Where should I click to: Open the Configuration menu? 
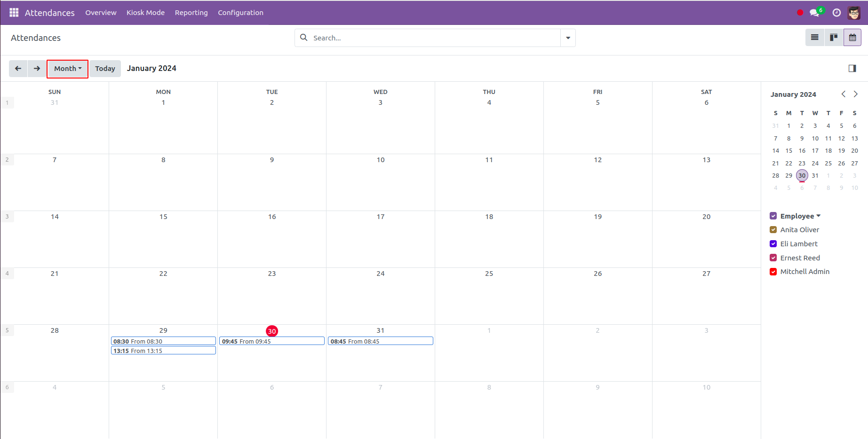[240, 13]
